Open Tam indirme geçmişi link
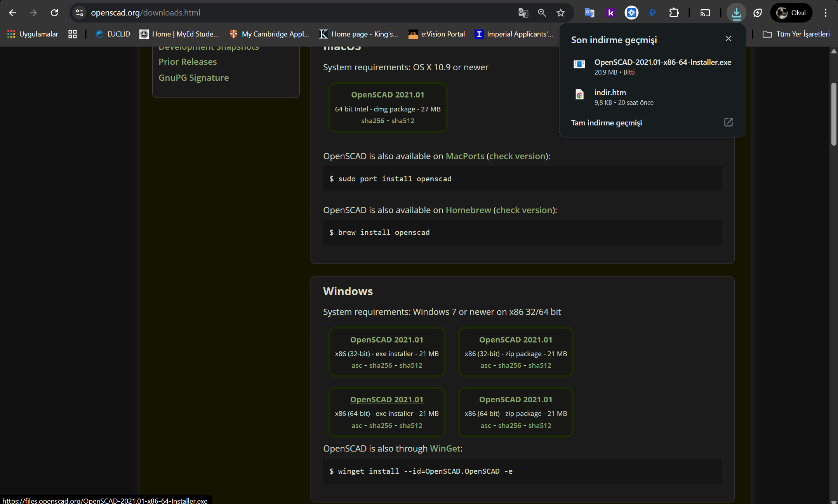Viewport: 838px width, 504px height. [607, 123]
